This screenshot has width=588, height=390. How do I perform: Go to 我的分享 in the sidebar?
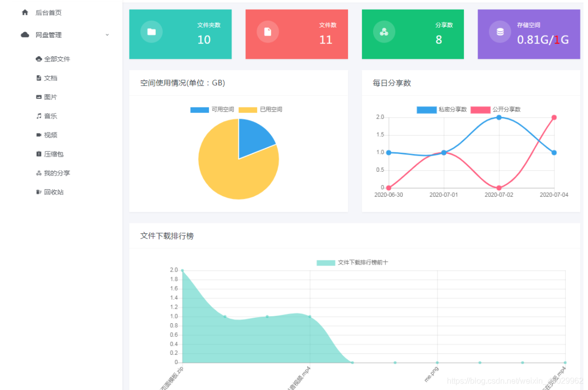[x=57, y=173]
